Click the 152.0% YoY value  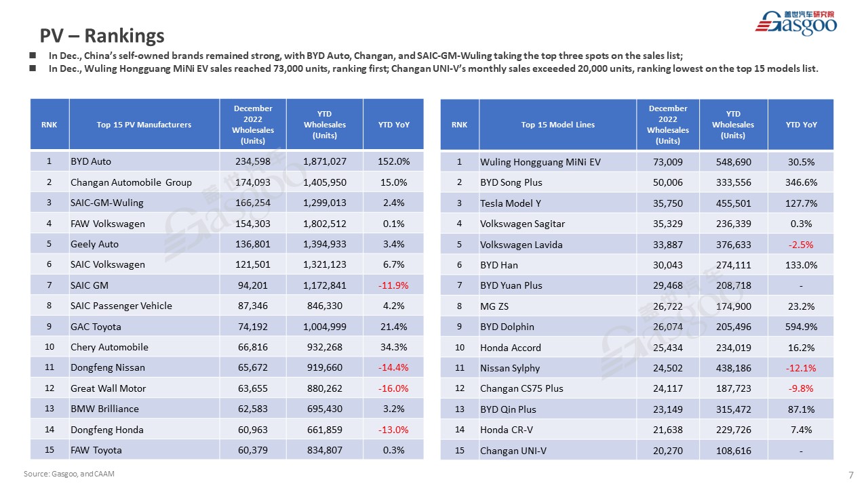393,161
